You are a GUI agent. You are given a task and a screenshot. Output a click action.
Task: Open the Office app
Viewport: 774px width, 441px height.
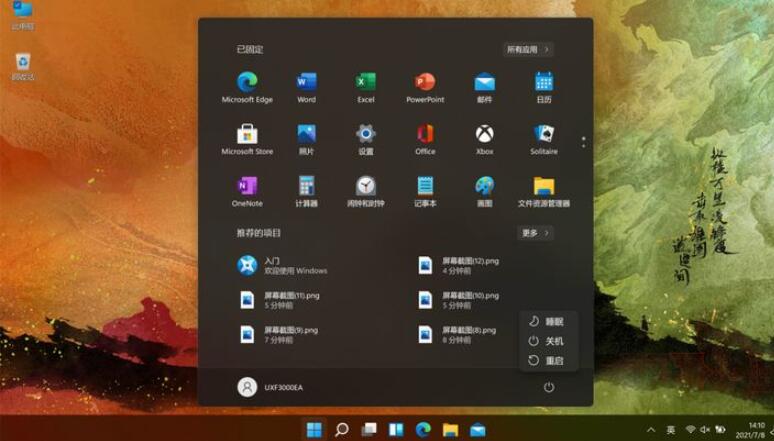tap(425, 139)
